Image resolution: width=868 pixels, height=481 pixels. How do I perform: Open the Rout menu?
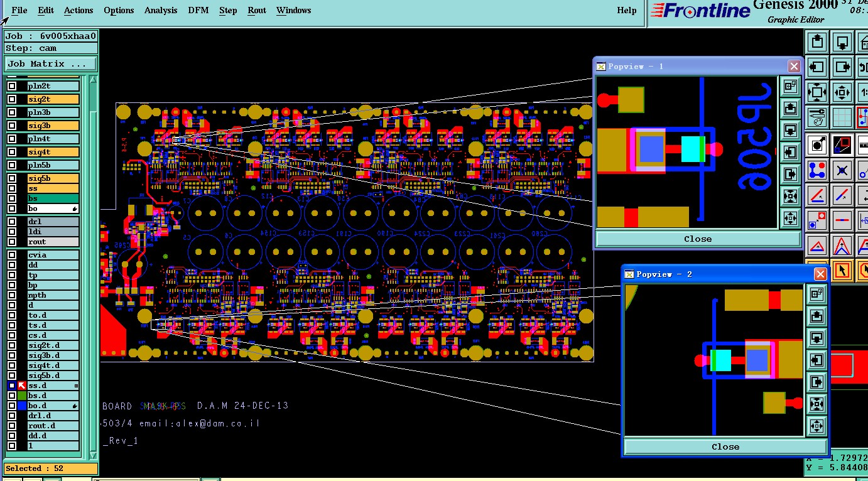(x=257, y=10)
